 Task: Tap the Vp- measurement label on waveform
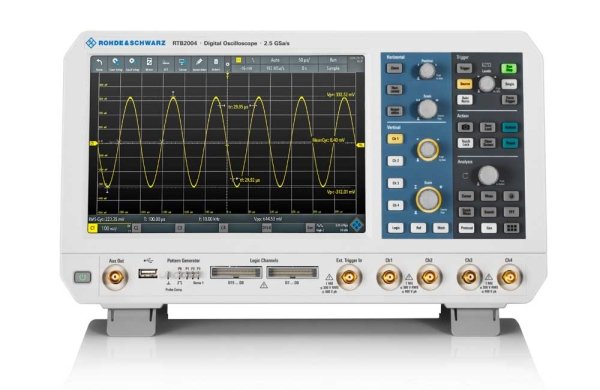(x=341, y=191)
